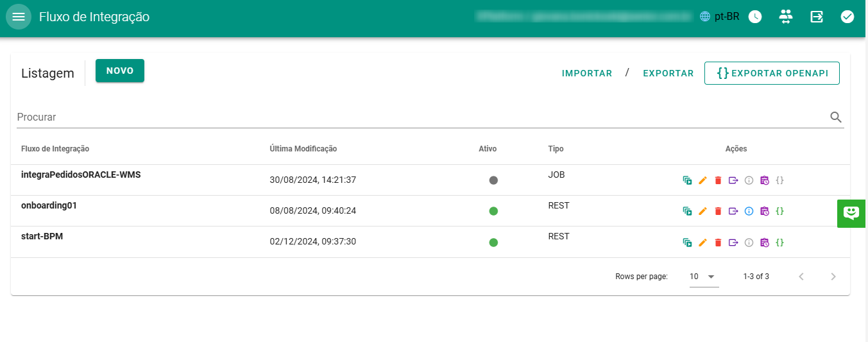Click the clock icon in header
The image size is (868, 342).
[755, 17]
